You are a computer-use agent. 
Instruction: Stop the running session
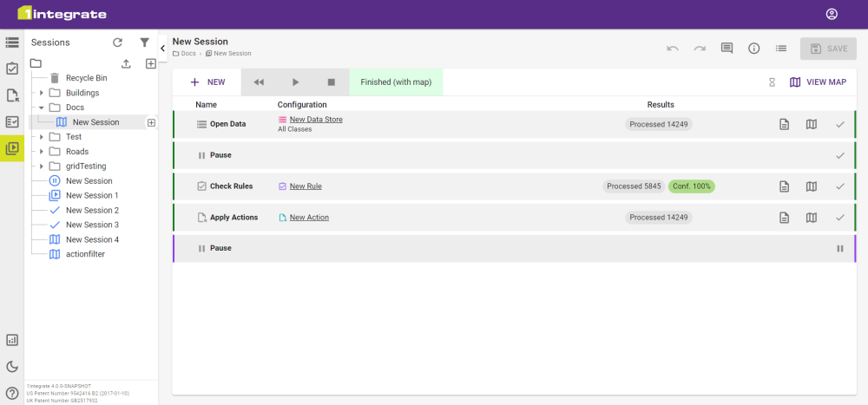(331, 82)
